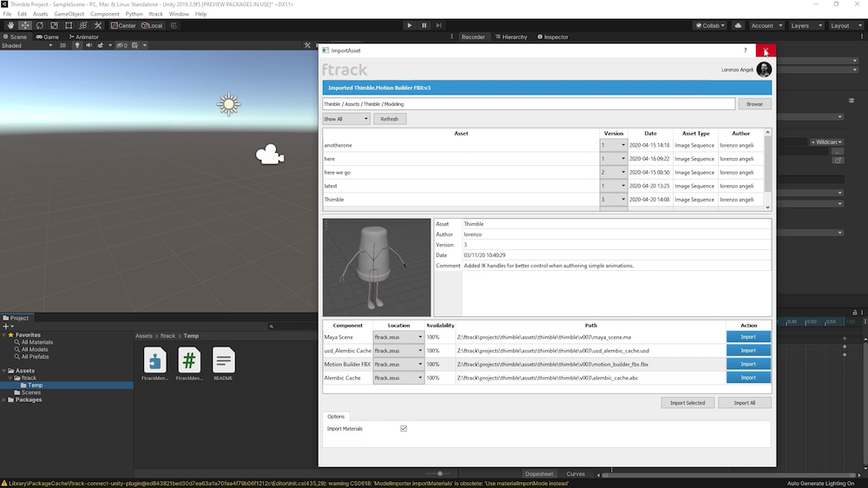Click the project search magnifier icon
Screen dimensions: 868x488
tap(271, 326)
